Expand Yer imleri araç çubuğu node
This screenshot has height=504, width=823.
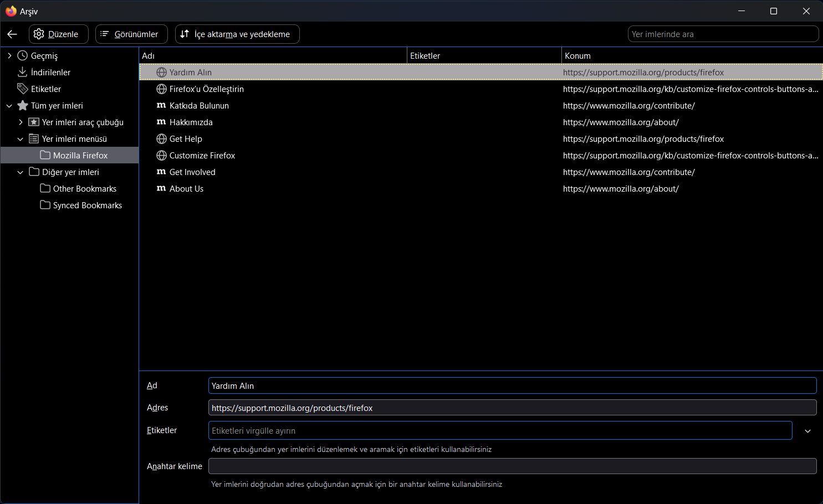click(x=21, y=122)
